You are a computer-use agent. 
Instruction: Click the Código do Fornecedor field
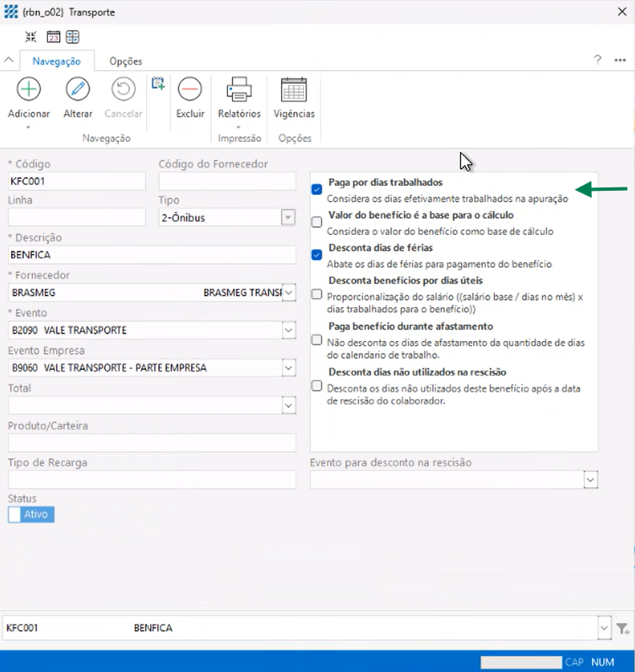coord(227,182)
